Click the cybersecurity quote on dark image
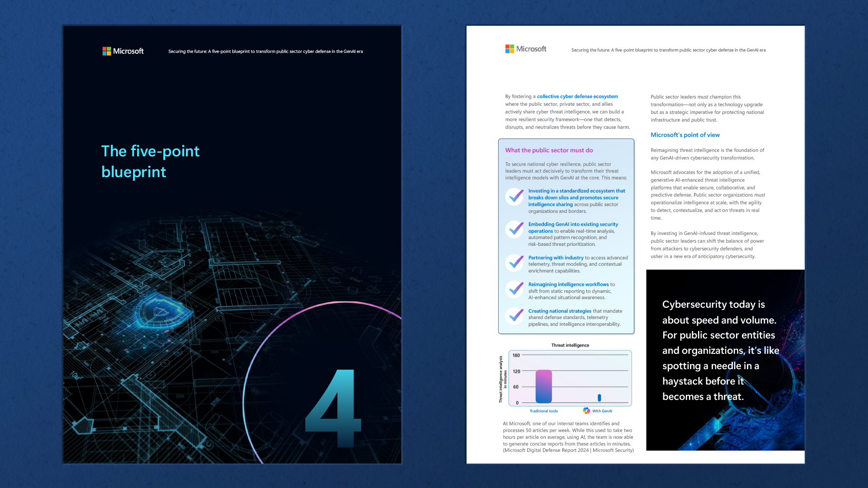The height and width of the screenshot is (488, 868). pyautogui.click(x=720, y=350)
